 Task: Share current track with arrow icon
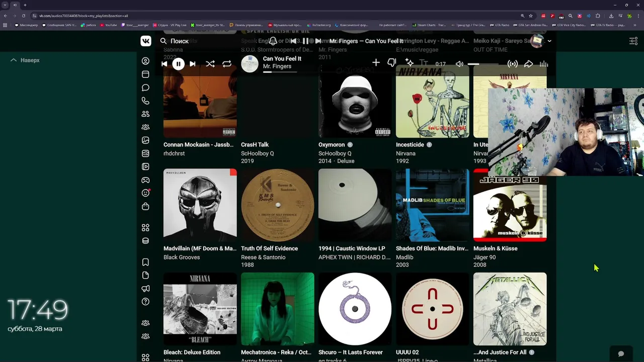point(528,64)
